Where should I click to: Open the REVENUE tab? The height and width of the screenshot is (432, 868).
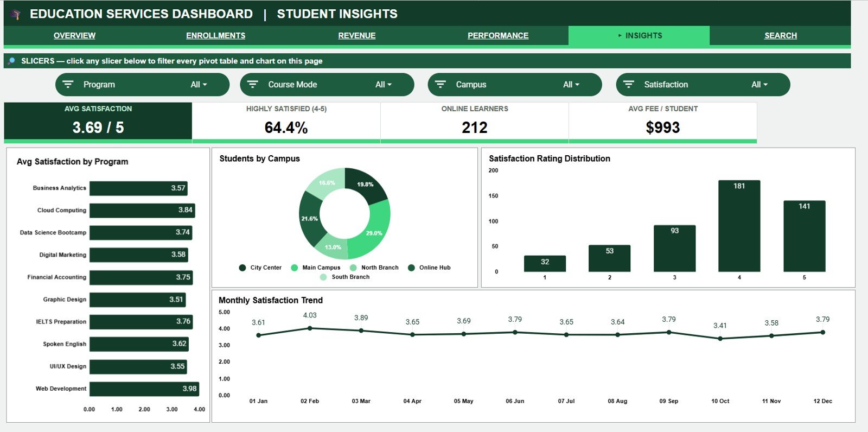click(357, 36)
